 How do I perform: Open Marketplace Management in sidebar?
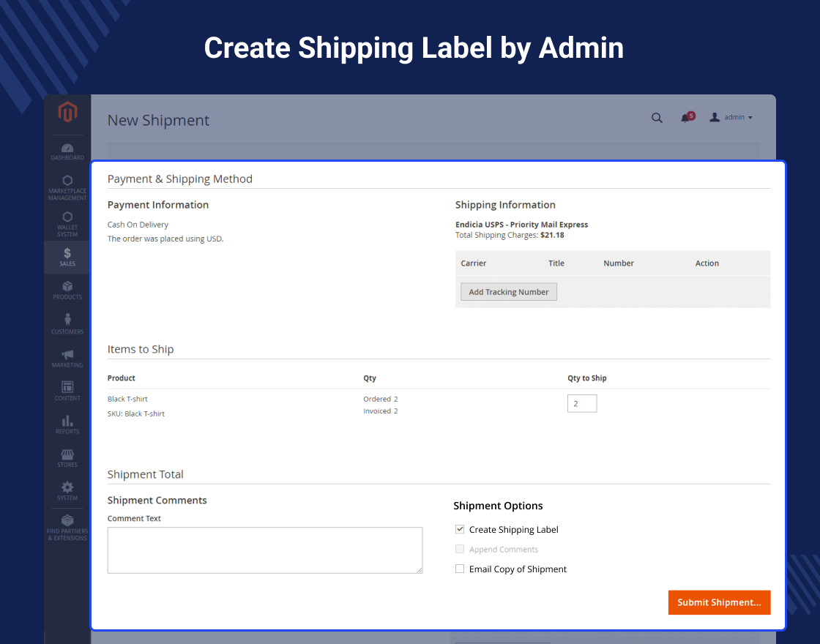click(67, 187)
